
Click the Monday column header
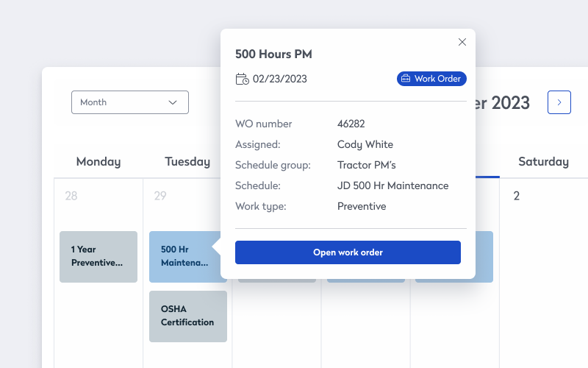click(98, 162)
